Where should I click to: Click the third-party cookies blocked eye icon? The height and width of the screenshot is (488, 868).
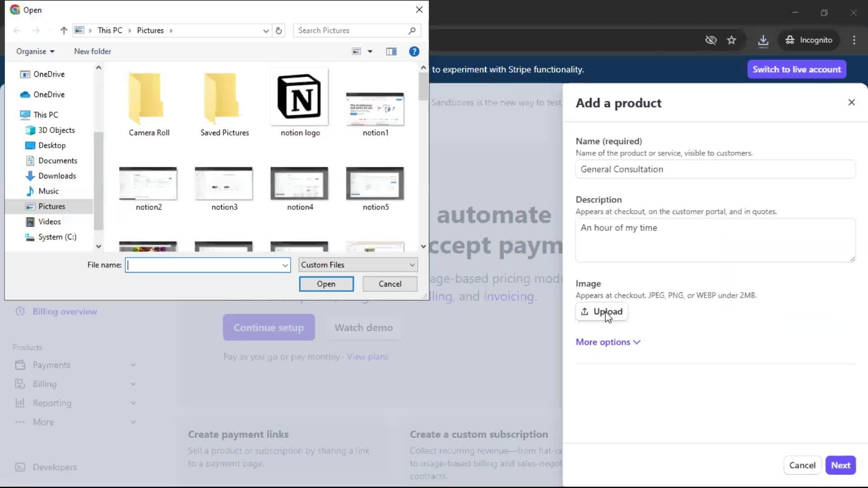(x=711, y=40)
